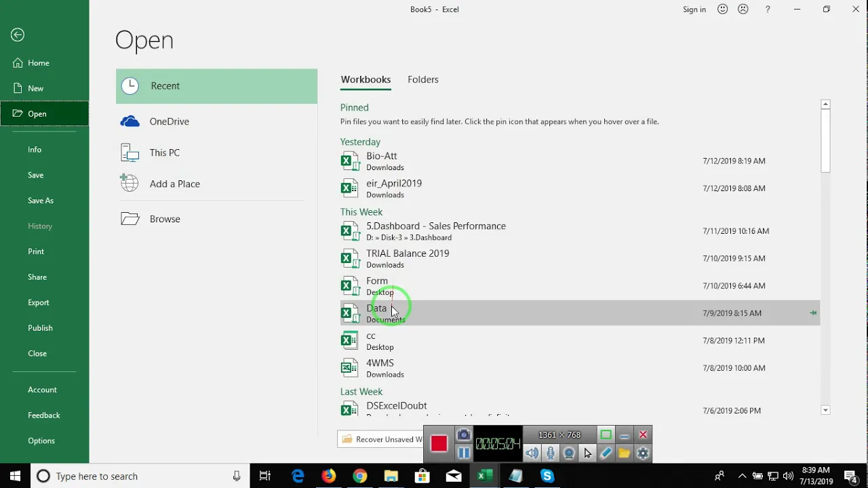868x488 pixels.
Task: Open the 4WMS workbook
Action: 580,368
